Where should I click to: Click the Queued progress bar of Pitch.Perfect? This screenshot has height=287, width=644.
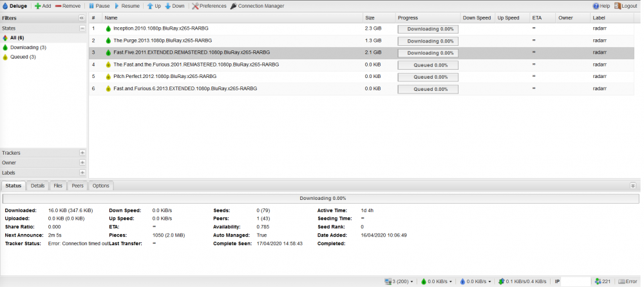[428, 77]
